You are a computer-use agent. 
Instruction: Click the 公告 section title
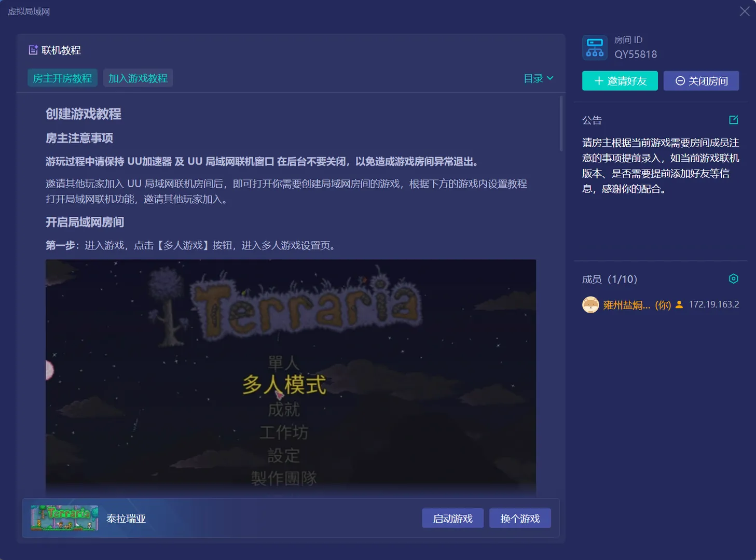coord(592,120)
